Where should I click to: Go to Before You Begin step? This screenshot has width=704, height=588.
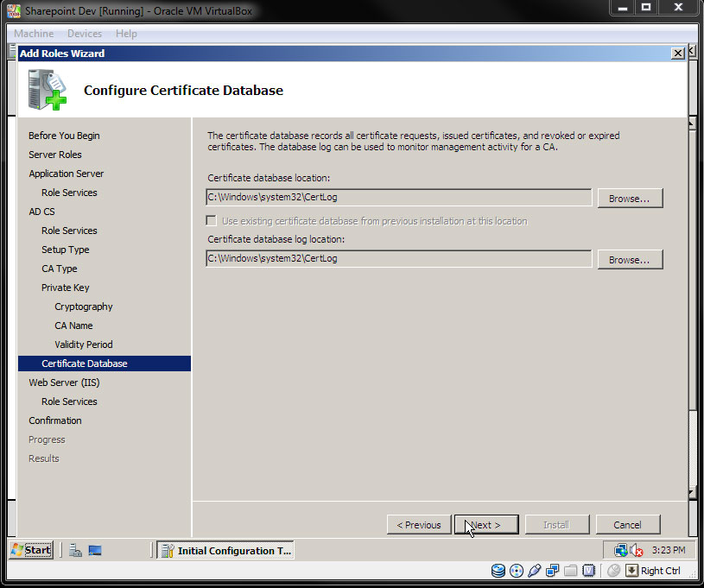click(x=64, y=136)
